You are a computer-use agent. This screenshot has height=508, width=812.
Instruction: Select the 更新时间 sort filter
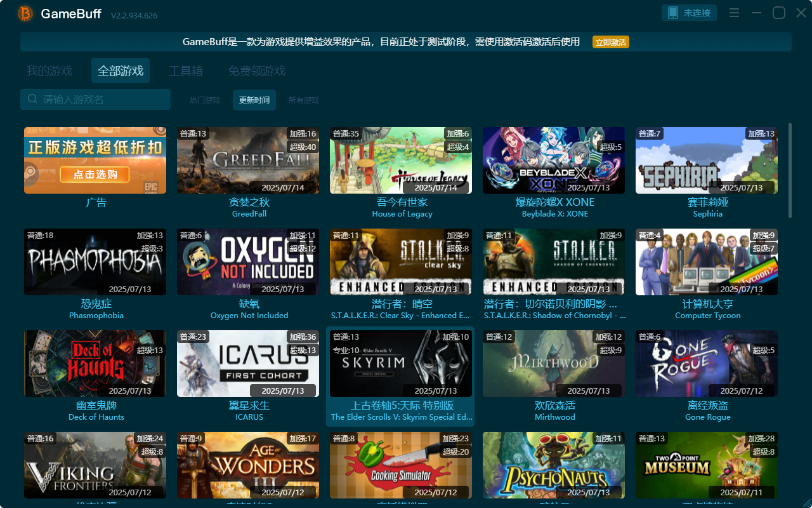click(x=254, y=100)
